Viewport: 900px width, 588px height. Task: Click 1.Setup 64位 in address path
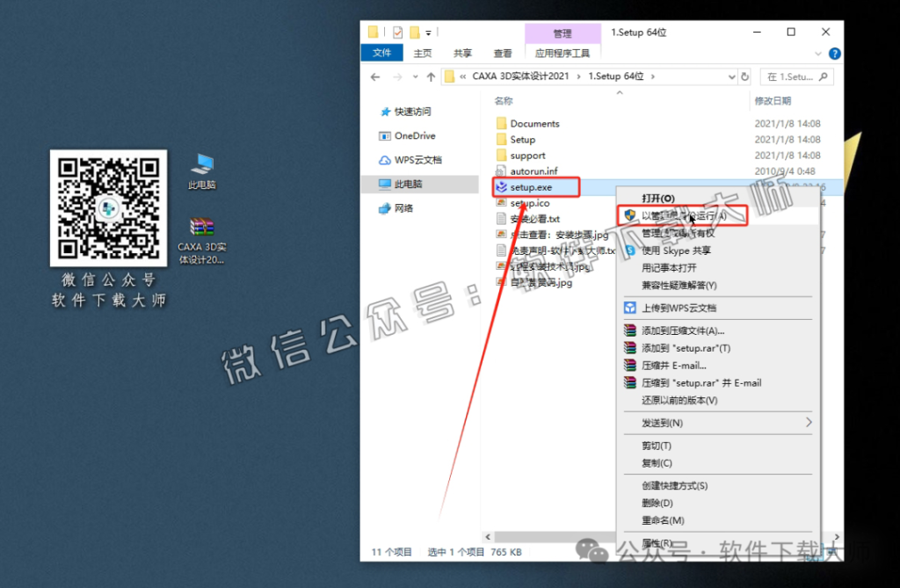616,76
